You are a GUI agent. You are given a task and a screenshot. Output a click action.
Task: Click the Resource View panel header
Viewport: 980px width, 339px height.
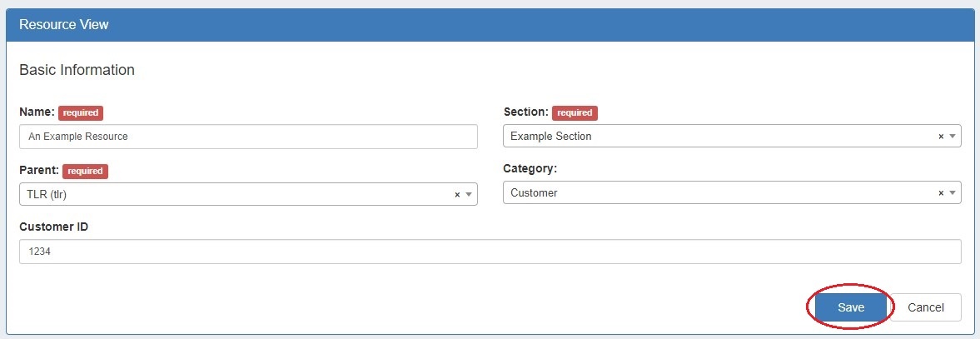tap(490, 25)
